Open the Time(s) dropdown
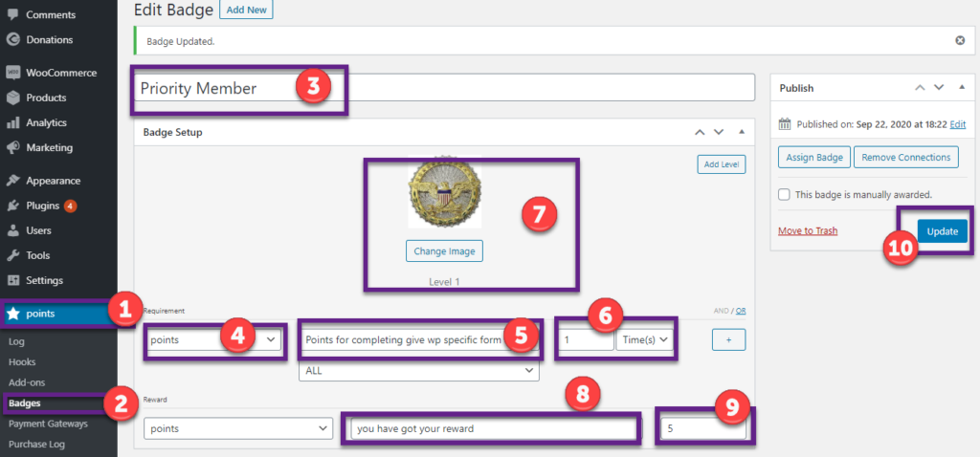The width and height of the screenshot is (980, 457). (645, 339)
